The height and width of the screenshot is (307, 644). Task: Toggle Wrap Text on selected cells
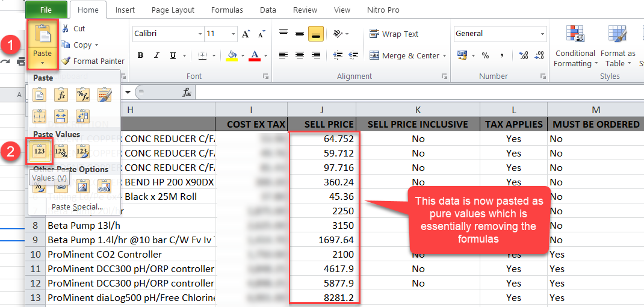394,34
